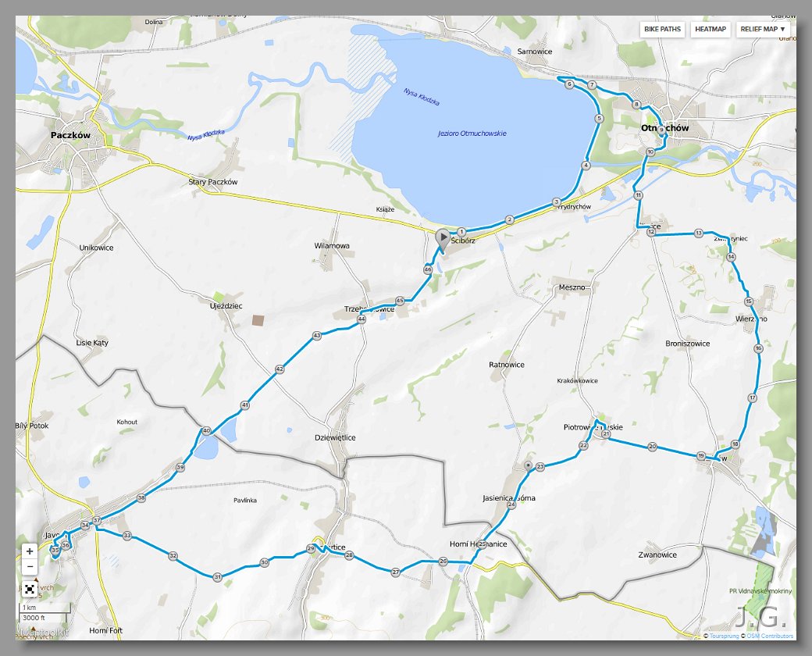Open the OSM Contributors link
Image resolution: width=812 pixels, height=656 pixels.
click(x=770, y=636)
